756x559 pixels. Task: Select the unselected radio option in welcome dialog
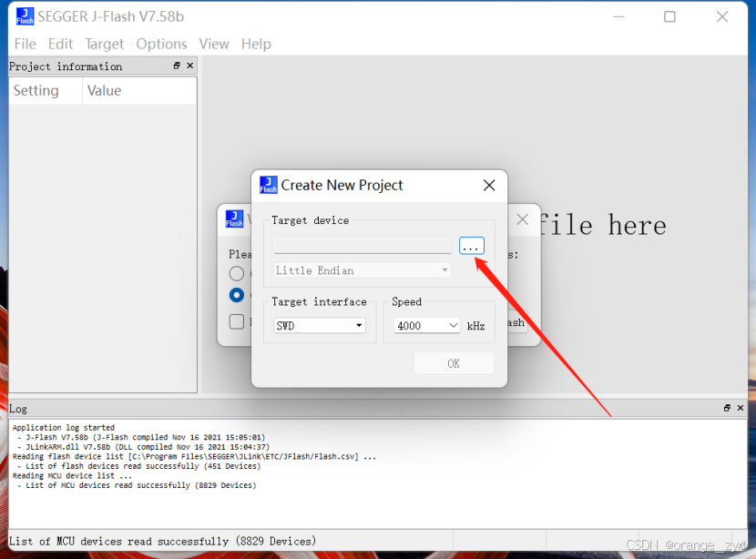pos(237,274)
